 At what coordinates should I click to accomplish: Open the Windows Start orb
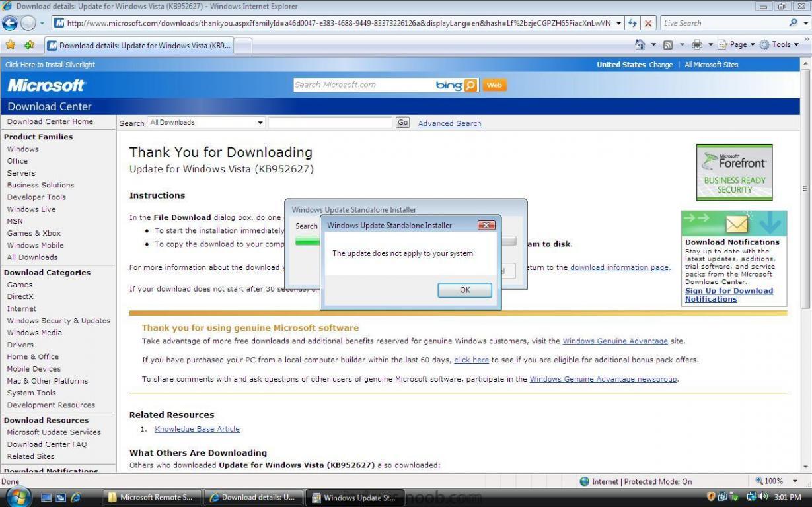(x=18, y=496)
